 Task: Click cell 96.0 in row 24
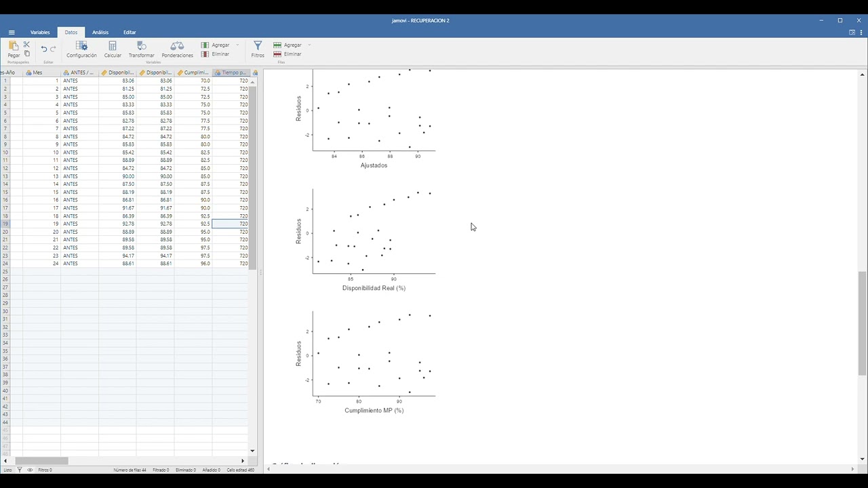click(x=193, y=264)
